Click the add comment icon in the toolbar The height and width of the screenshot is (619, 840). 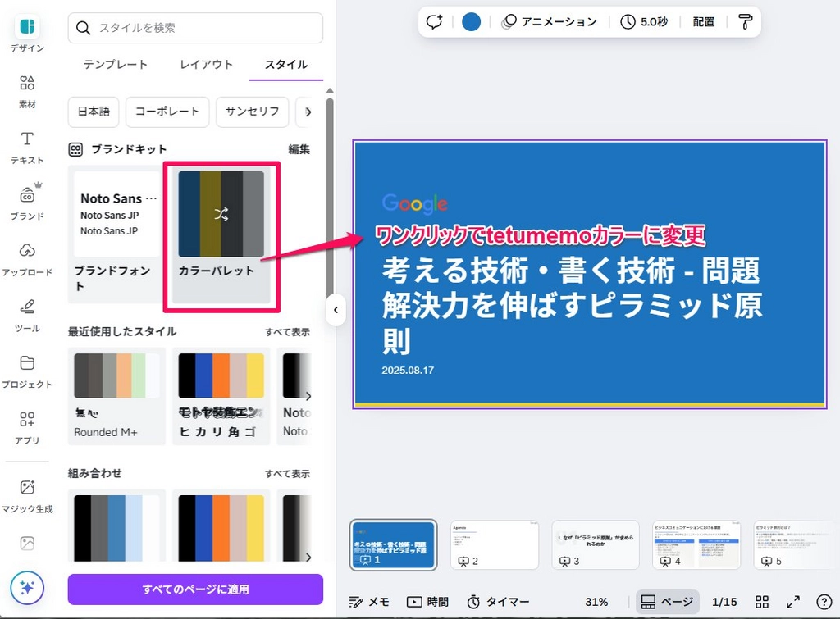pyautogui.click(x=435, y=22)
